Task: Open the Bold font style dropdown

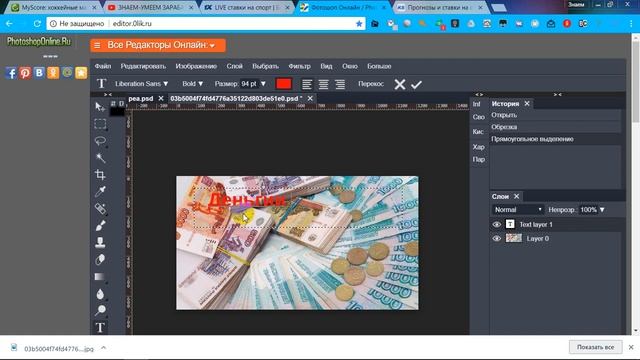Action: tap(193, 84)
